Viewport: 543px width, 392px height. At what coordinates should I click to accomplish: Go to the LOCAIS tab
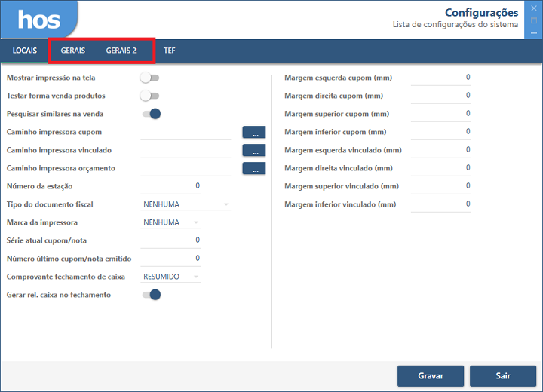(x=25, y=51)
